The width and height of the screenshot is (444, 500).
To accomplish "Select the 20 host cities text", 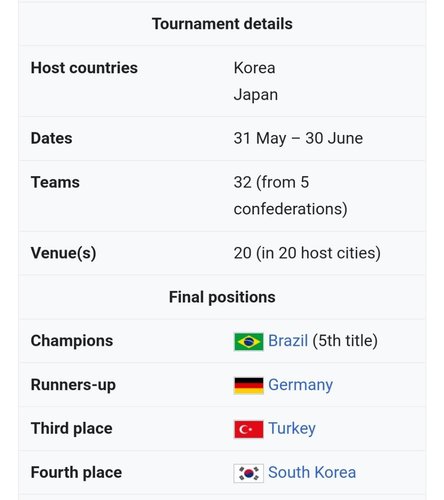I will [x=307, y=253].
